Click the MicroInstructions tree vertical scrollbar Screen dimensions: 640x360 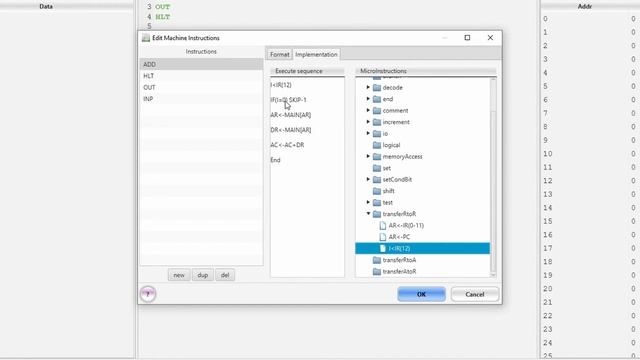point(493,178)
